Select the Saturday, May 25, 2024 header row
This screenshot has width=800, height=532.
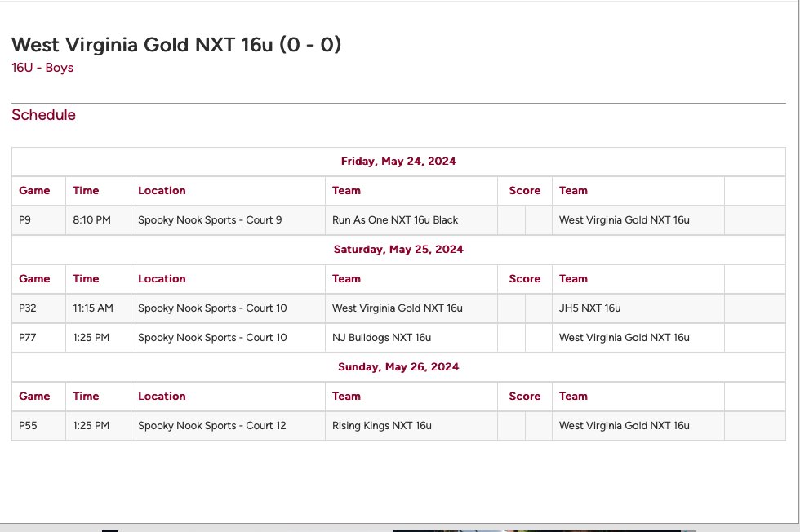398,249
